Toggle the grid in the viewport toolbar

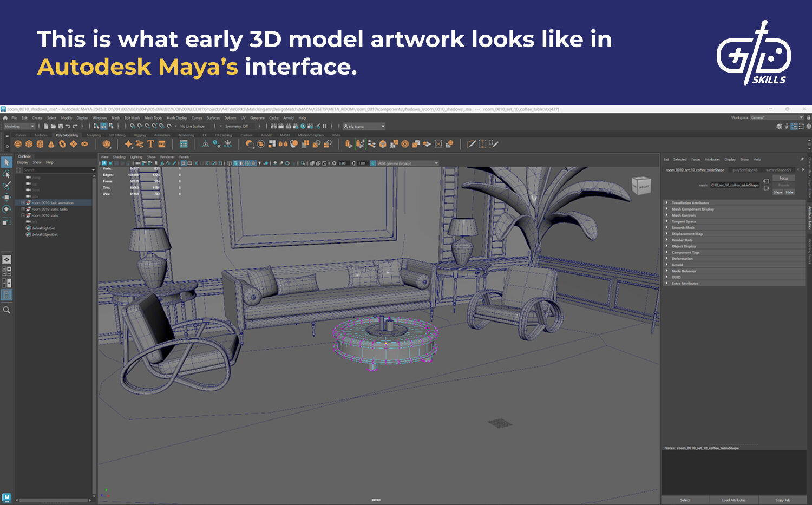click(x=184, y=163)
